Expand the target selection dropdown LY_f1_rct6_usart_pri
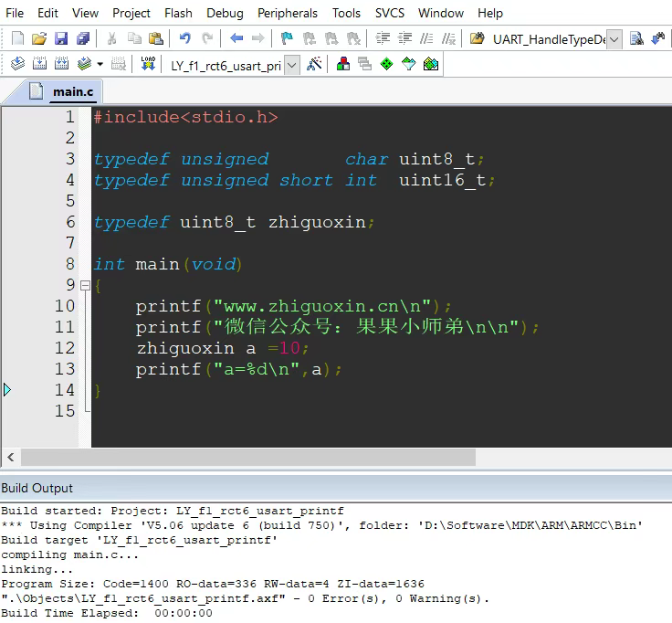The width and height of the screenshot is (672, 623). pos(292,65)
